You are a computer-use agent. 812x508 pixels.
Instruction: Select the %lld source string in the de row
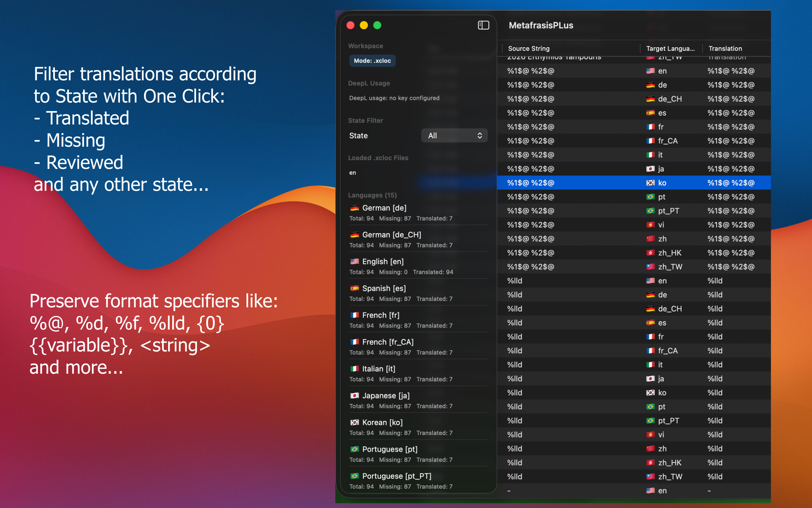point(514,295)
